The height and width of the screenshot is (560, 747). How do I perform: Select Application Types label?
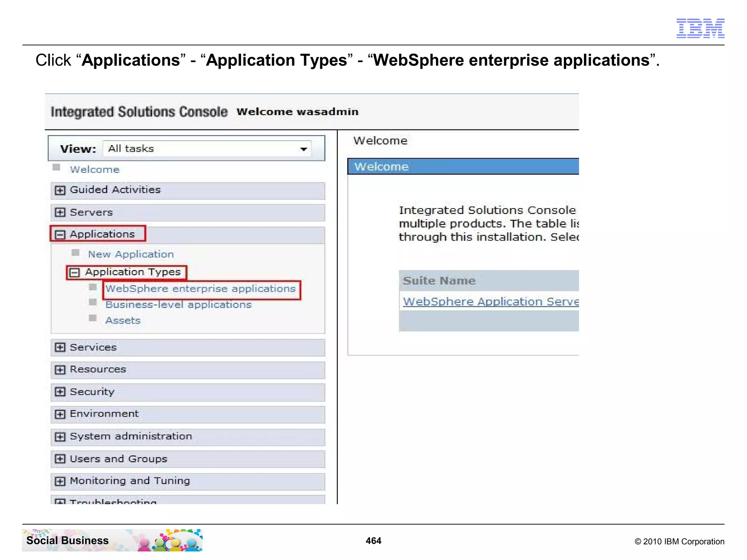pos(133,272)
